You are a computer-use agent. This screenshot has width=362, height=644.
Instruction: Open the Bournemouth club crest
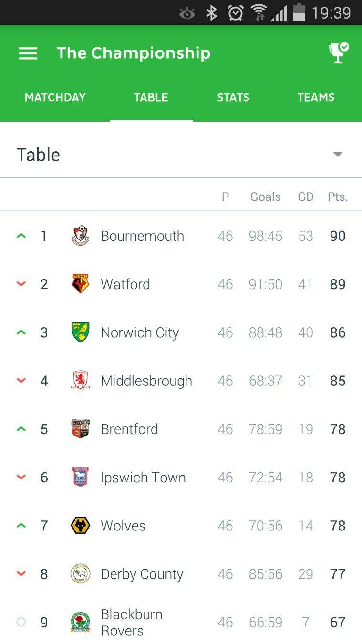(x=80, y=236)
